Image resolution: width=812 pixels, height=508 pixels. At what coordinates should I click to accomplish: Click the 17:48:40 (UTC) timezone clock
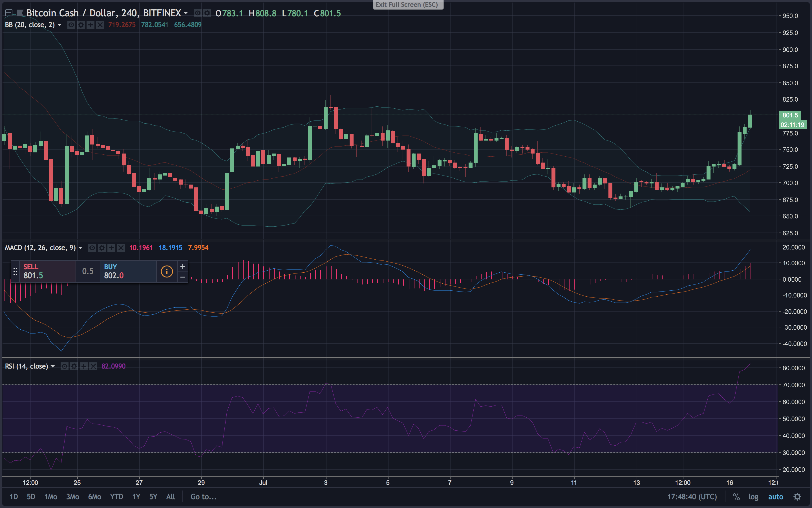[692, 497]
